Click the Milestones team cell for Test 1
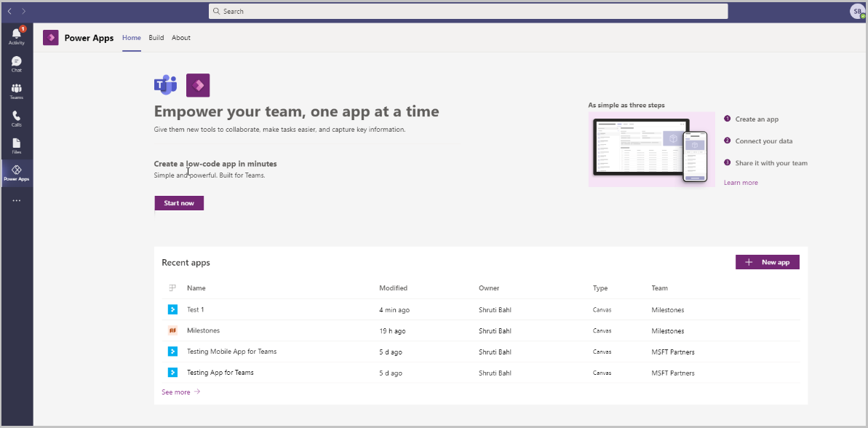The width and height of the screenshot is (868, 428). pos(668,310)
